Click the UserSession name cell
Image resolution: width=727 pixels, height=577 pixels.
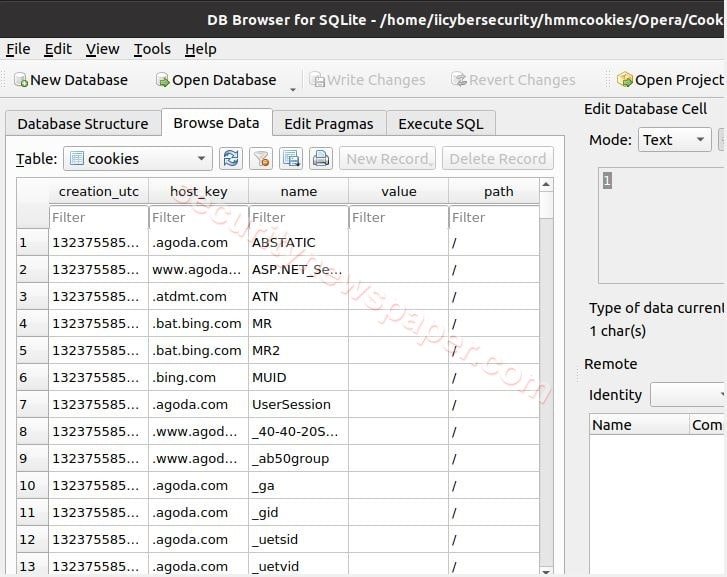[x=299, y=404]
